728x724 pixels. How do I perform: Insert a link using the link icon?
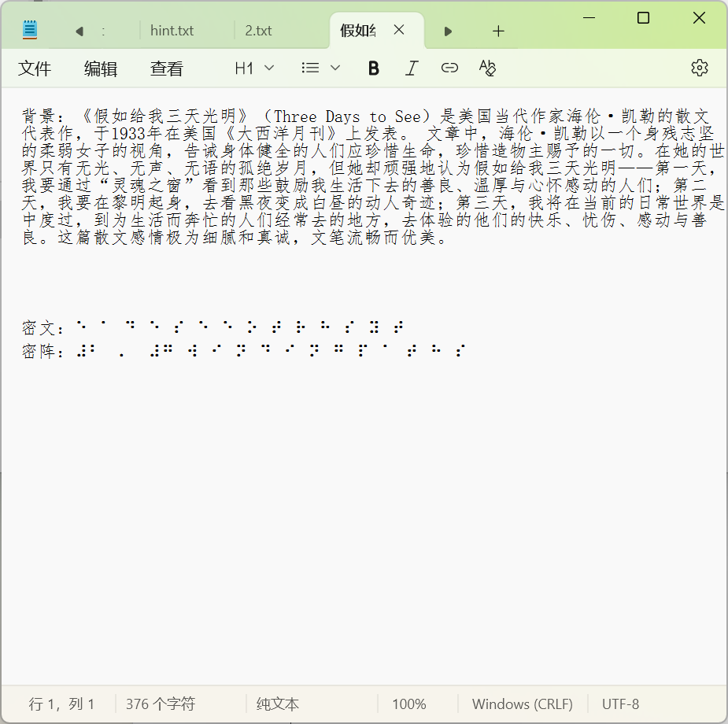click(449, 68)
